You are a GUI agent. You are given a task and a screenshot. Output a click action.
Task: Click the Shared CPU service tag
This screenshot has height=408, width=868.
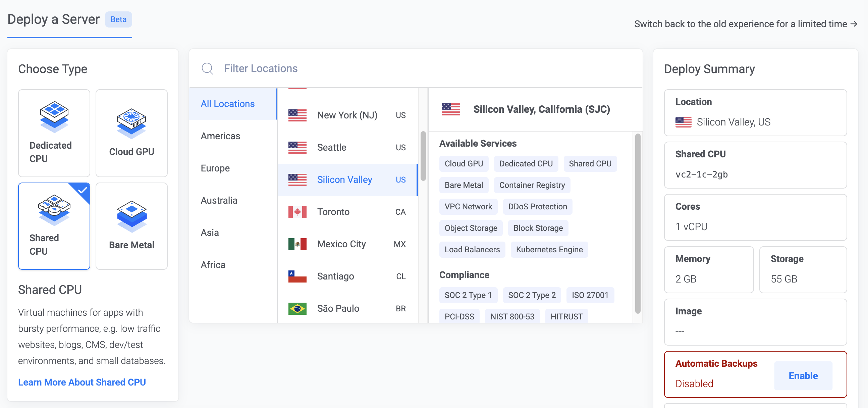click(x=590, y=164)
